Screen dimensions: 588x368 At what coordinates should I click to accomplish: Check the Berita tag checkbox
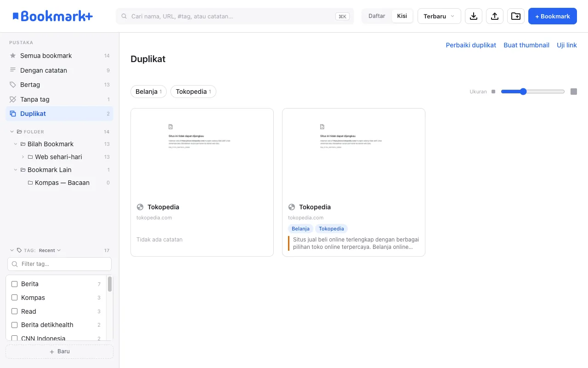(x=14, y=284)
